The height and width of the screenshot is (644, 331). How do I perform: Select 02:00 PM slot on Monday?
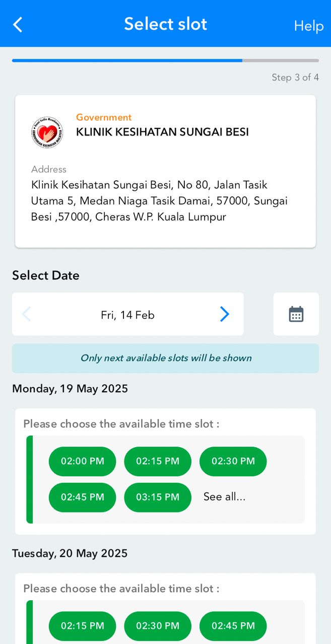pyautogui.click(x=82, y=461)
